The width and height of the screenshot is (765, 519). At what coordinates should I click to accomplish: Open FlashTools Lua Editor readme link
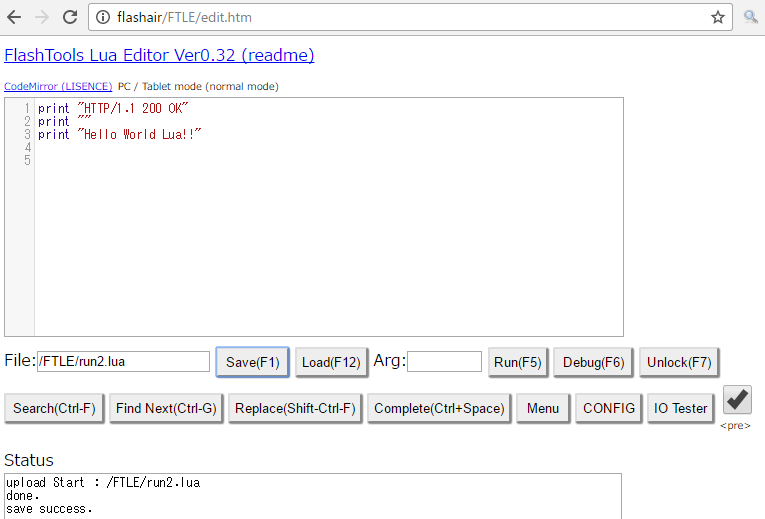pyautogui.click(x=159, y=55)
